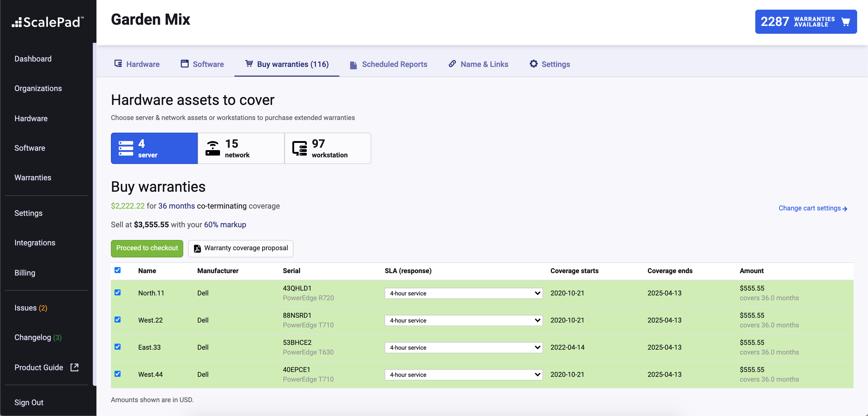The image size is (868, 416).
Task: Toggle the select-all header checkbox
Action: click(x=118, y=270)
